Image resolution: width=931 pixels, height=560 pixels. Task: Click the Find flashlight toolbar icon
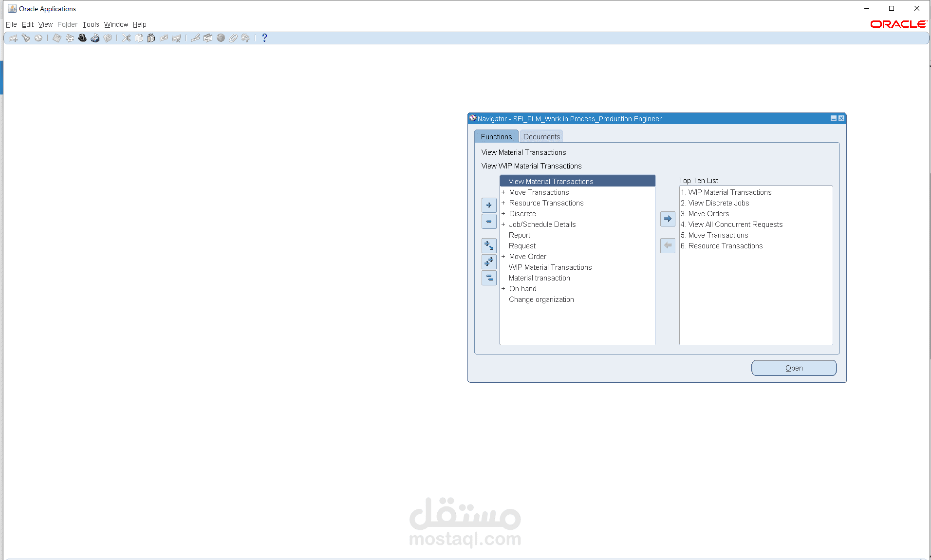point(26,38)
